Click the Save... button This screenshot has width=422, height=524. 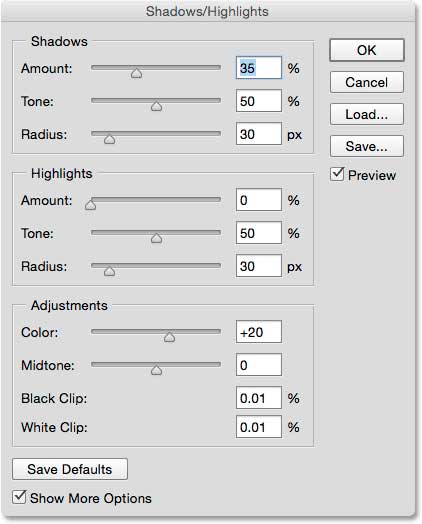pos(367,146)
